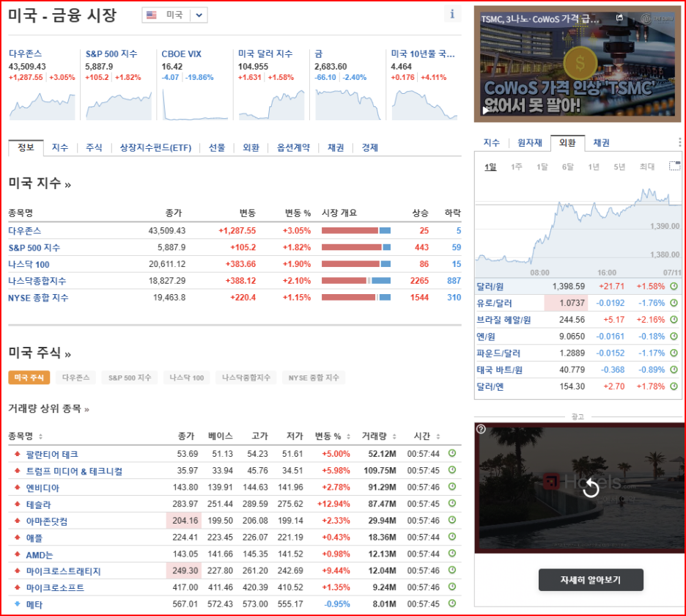Click the clock icon in 파운드/달러 row

click(674, 353)
